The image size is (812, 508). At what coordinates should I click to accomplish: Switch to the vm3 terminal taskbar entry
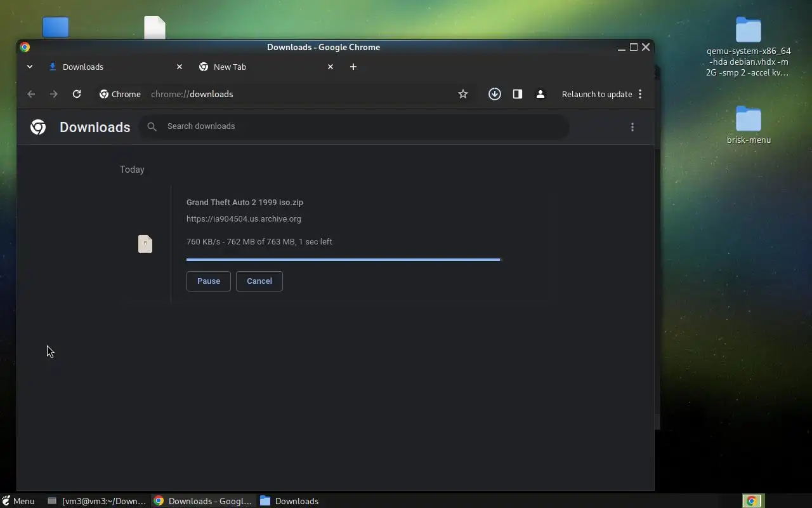97,501
